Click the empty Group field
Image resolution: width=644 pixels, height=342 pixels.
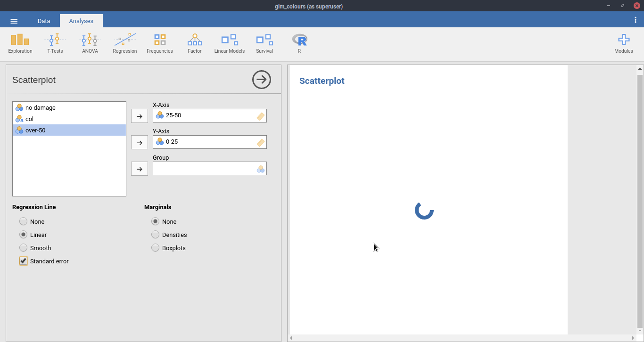point(210,169)
